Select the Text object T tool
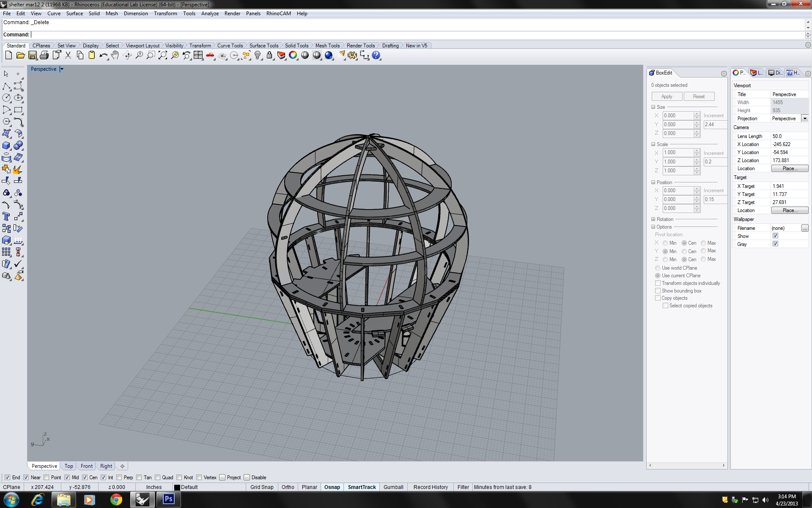Image resolution: width=812 pixels, height=508 pixels. point(6,217)
